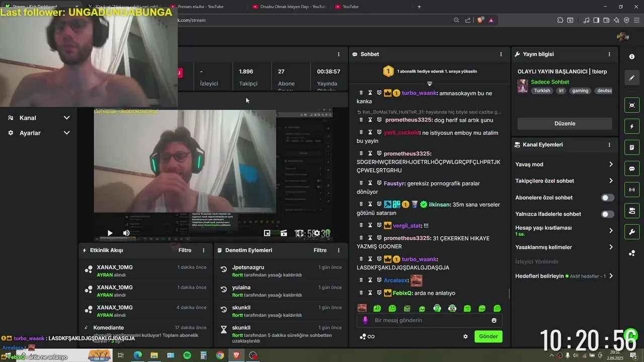Collapse the pinned gift leaderboard banner

pyautogui.click(x=429, y=83)
